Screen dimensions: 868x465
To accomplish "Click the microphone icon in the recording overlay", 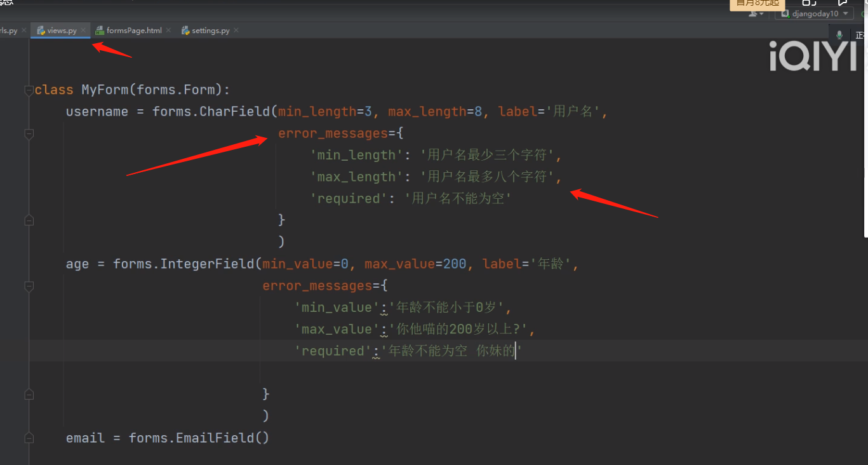I will pos(840,35).
